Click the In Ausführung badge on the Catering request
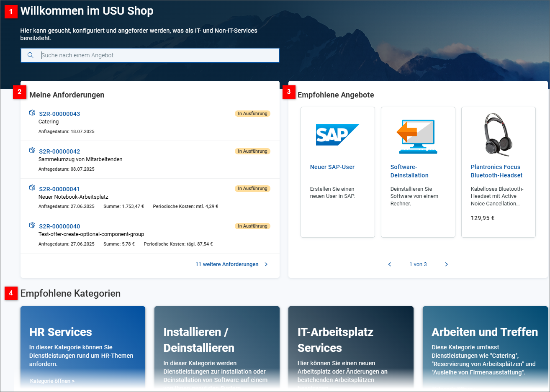Viewport: 550px width, 392px height. 252,113
